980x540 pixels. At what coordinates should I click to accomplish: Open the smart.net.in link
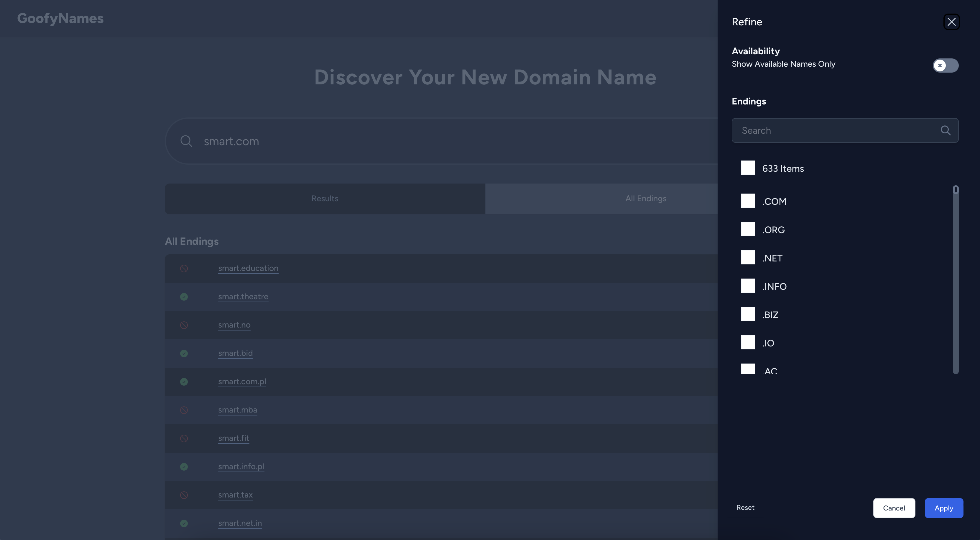(x=240, y=523)
